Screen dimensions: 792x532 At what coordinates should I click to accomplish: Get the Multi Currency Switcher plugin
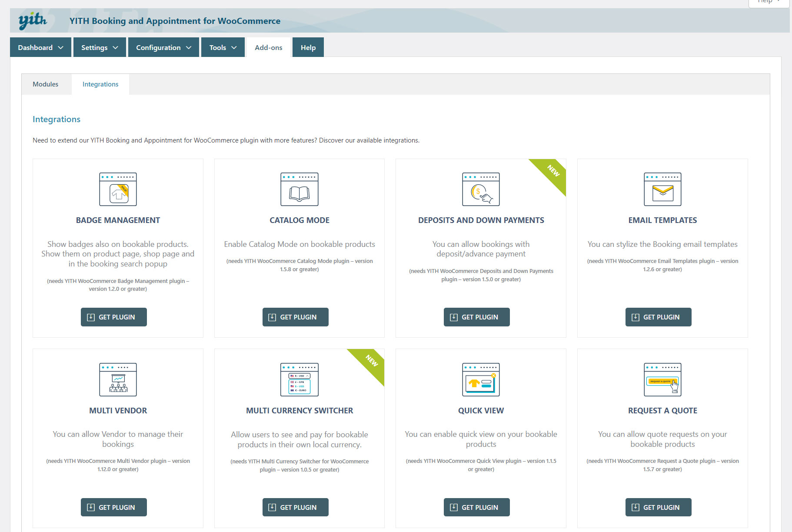[296, 507]
